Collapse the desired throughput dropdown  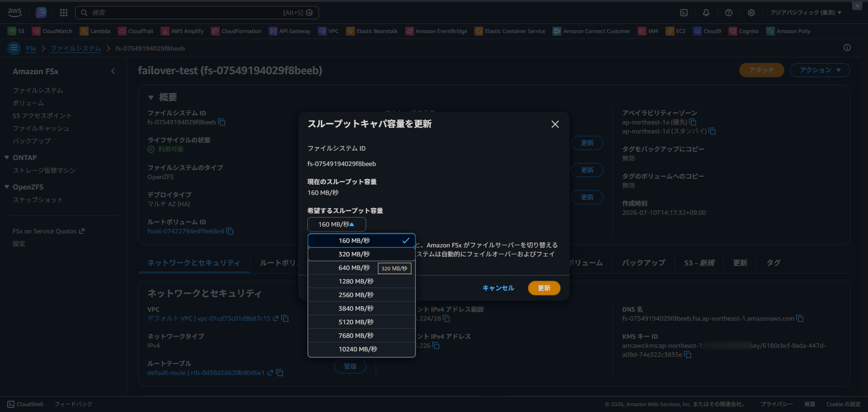pyautogui.click(x=336, y=224)
